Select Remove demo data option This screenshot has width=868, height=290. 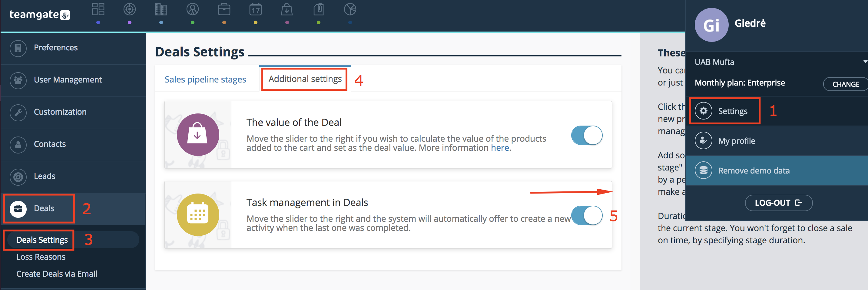click(x=777, y=170)
